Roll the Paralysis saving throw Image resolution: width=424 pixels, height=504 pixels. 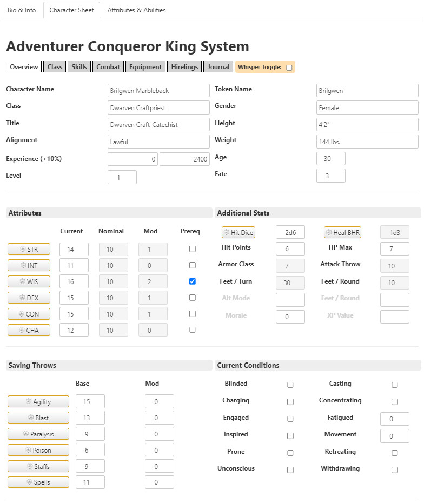[38, 434]
